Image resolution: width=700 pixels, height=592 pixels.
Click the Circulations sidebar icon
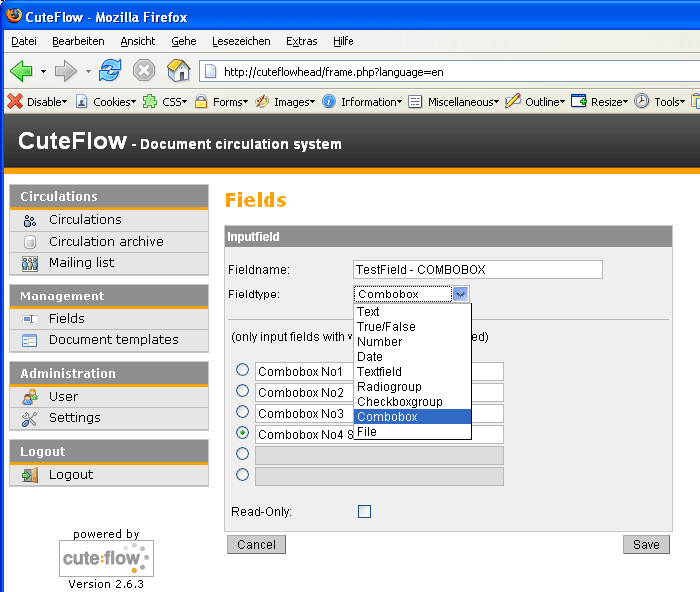pyautogui.click(x=30, y=220)
